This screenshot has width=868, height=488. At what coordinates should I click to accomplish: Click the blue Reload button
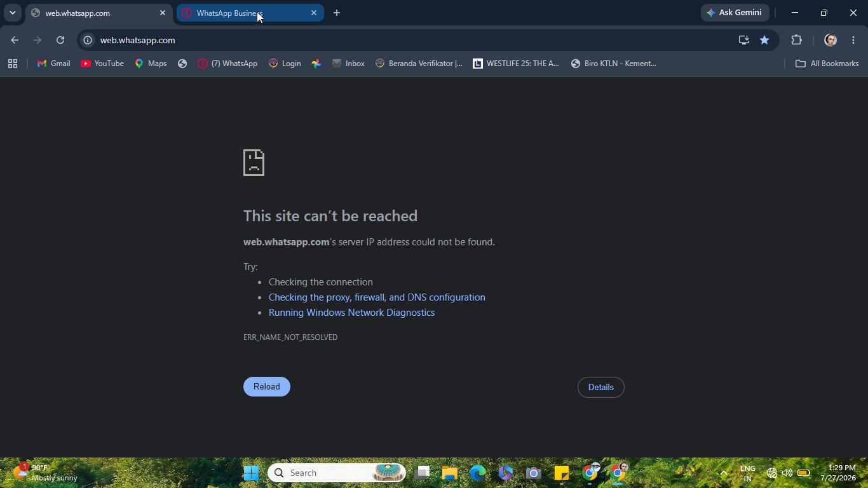267,386
